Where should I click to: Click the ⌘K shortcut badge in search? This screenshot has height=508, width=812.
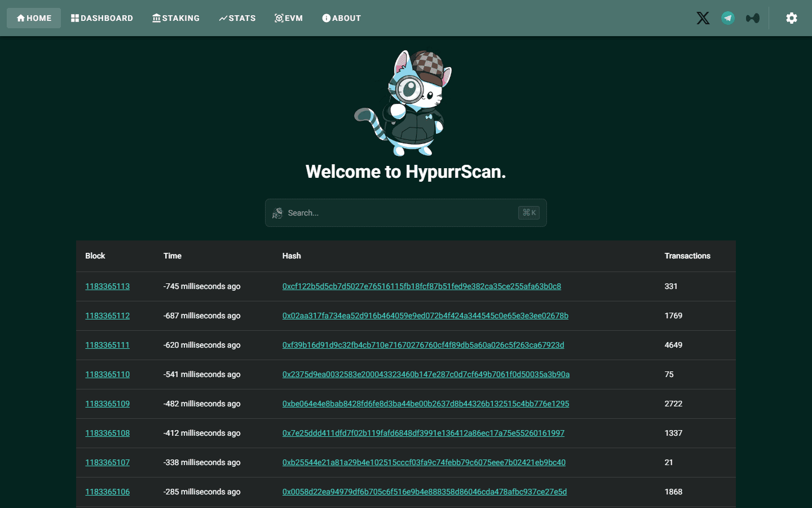click(x=529, y=213)
